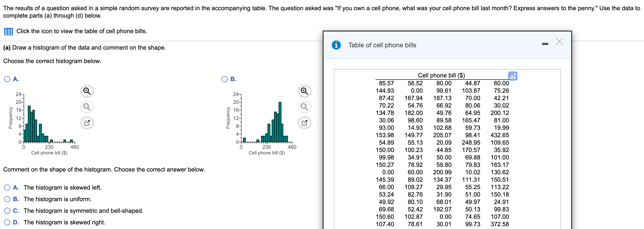Close the cell phone bills popup window

click(559, 42)
